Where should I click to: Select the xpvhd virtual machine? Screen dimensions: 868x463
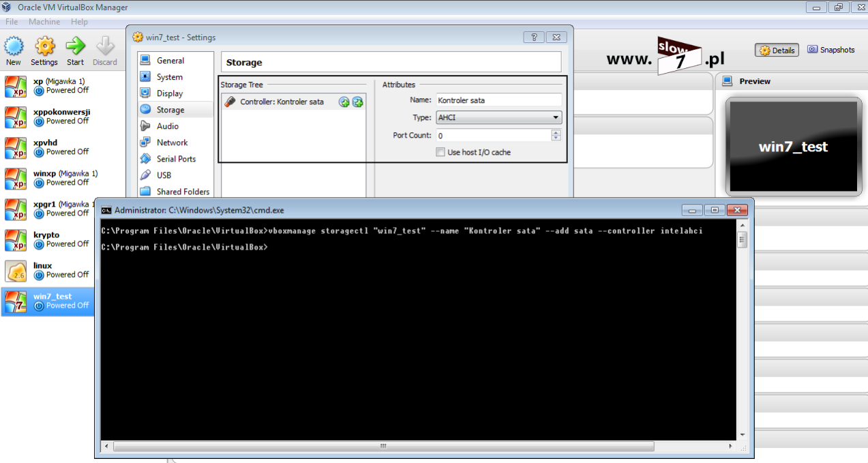48,147
